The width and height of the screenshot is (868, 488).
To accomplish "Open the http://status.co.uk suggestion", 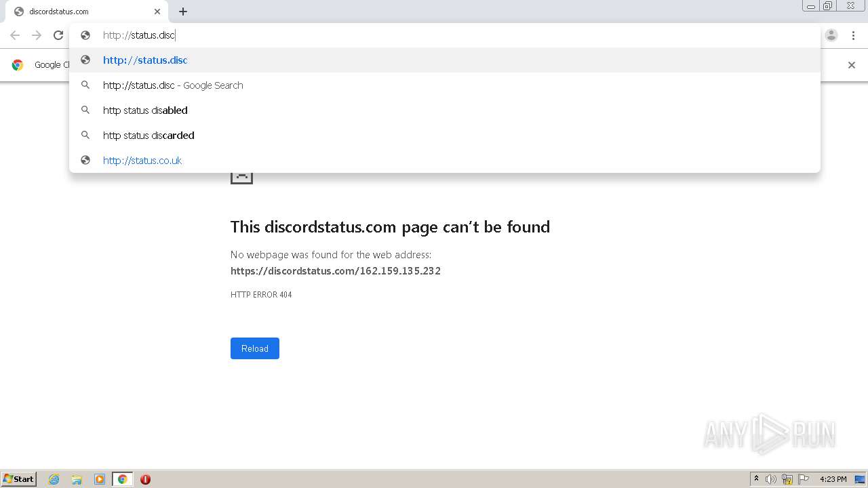I will coord(445,161).
